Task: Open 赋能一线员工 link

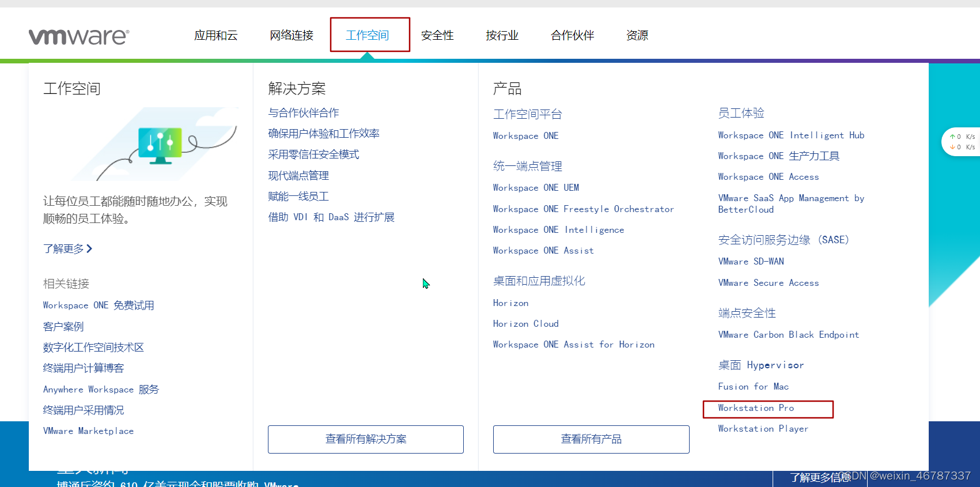Action: click(298, 196)
